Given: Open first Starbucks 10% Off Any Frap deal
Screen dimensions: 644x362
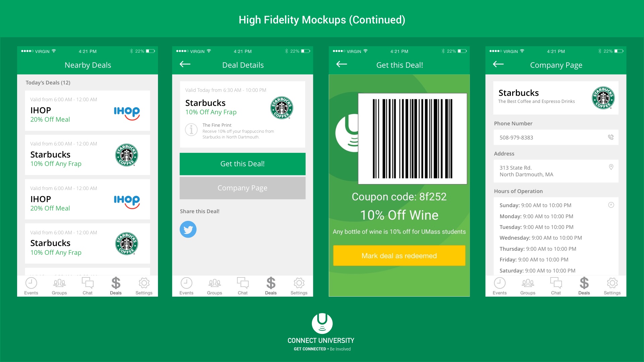Looking at the screenshot, I should click(x=88, y=155).
